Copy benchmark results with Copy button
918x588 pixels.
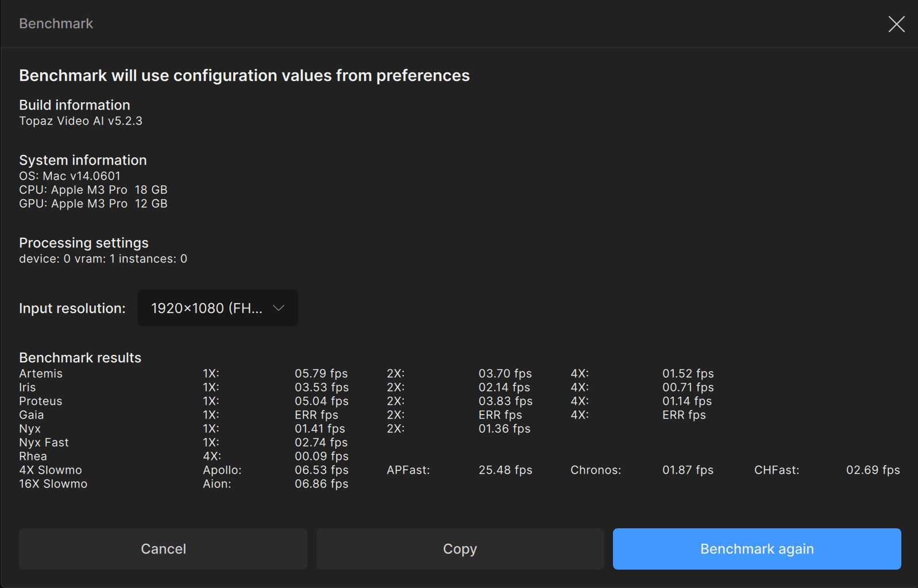pyautogui.click(x=460, y=549)
